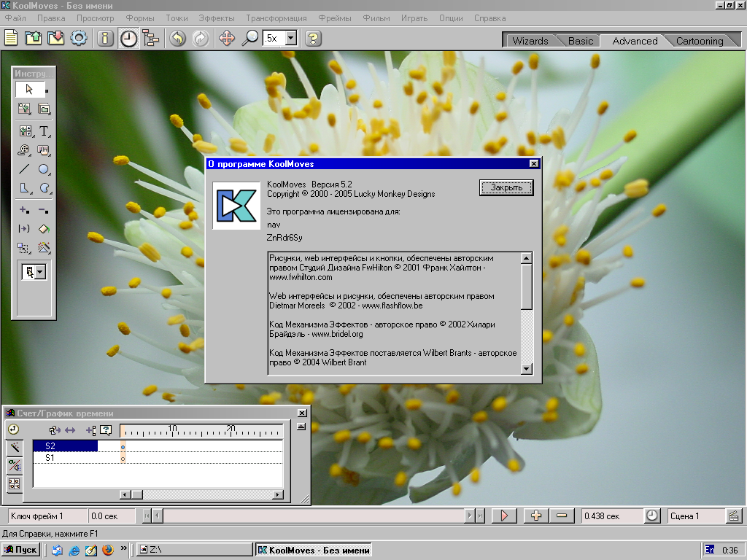Image resolution: width=747 pixels, height=560 pixels.
Task: Open movie settings via the gear icon
Action: point(78,39)
